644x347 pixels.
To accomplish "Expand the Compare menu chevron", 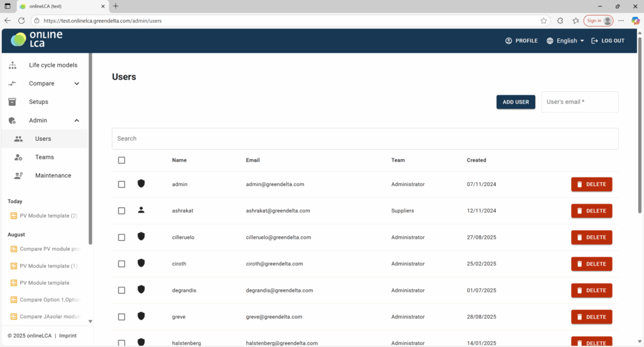I will click(77, 84).
